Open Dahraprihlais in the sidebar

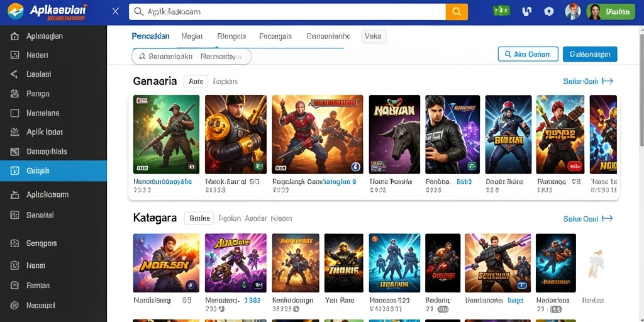tap(53, 152)
